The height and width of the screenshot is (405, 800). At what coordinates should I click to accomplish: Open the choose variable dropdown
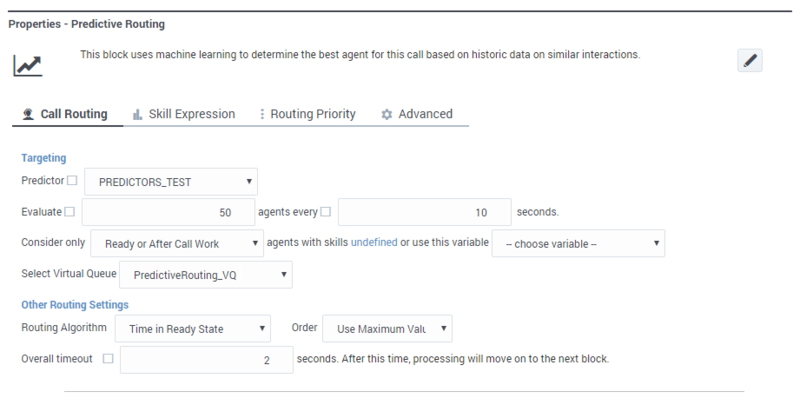pyautogui.click(x=579, y=243)
